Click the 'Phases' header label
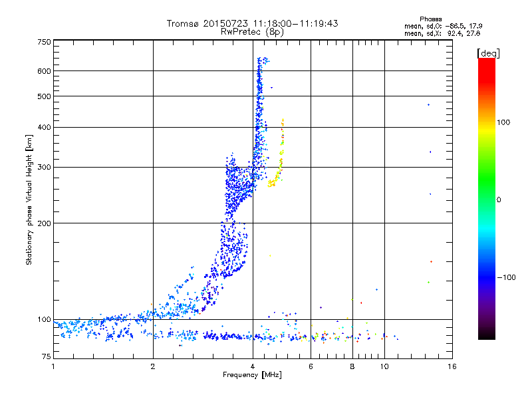The image size is (532, 399). tap(430, 19)
